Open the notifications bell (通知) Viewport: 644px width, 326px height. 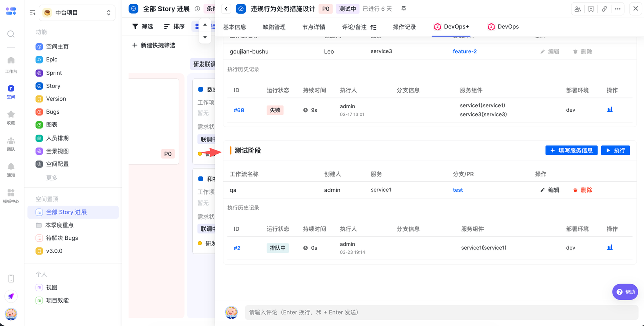[11, 169]
